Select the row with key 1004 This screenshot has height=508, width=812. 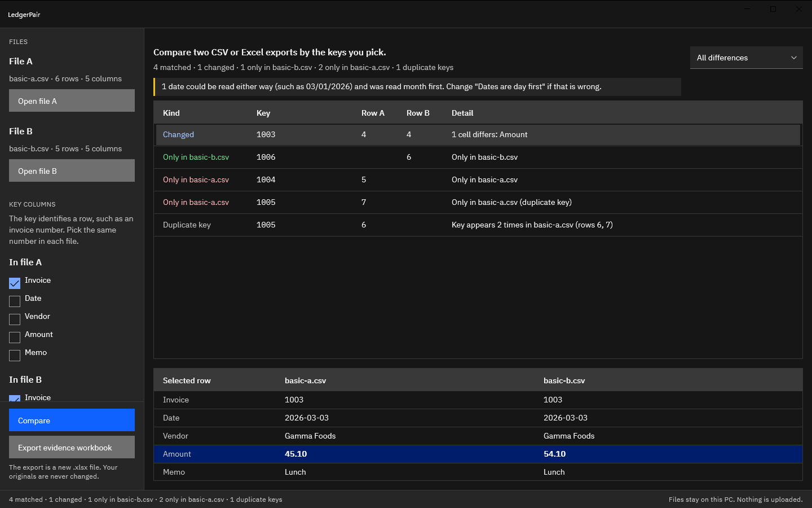(x=478, y=179)
